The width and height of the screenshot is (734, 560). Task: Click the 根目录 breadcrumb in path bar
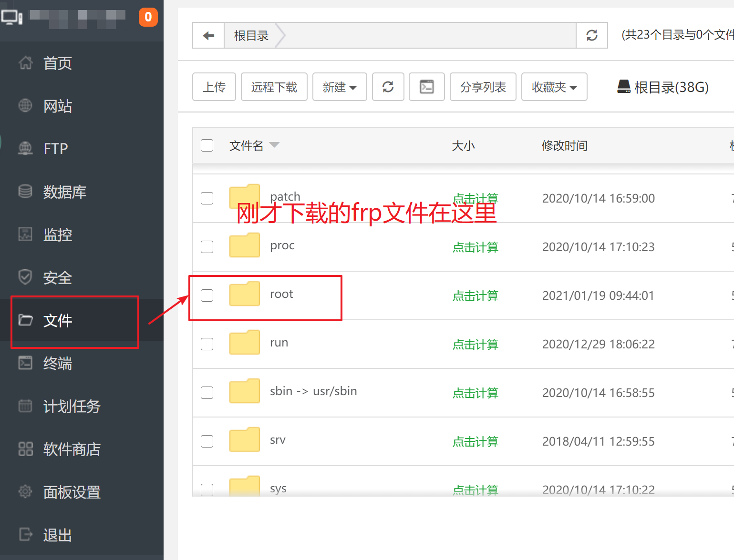click(x=251, y=35)
